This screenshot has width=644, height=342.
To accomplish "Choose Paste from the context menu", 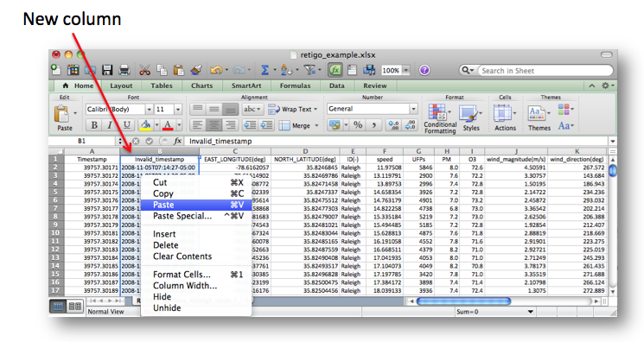I will (196, 205).
